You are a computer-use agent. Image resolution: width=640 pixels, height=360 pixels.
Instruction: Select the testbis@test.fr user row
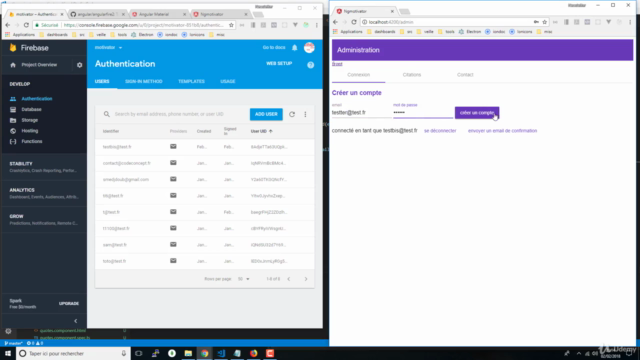(x=204, y=147)
